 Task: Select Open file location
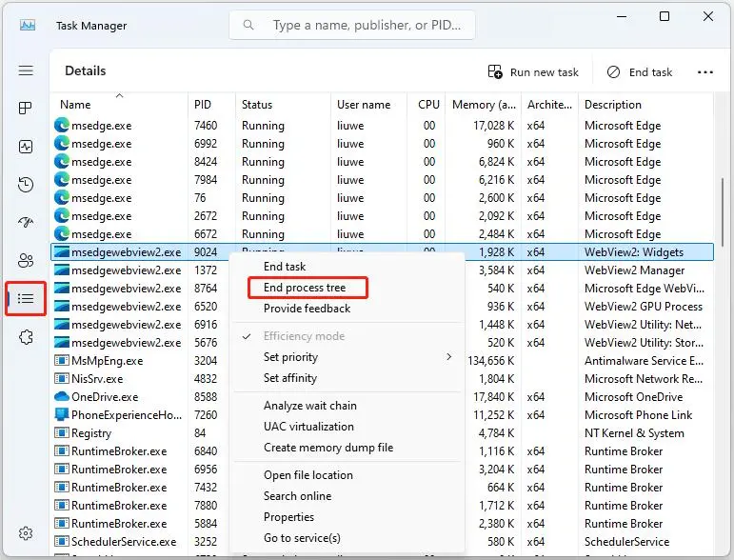[x=308, y=475]
